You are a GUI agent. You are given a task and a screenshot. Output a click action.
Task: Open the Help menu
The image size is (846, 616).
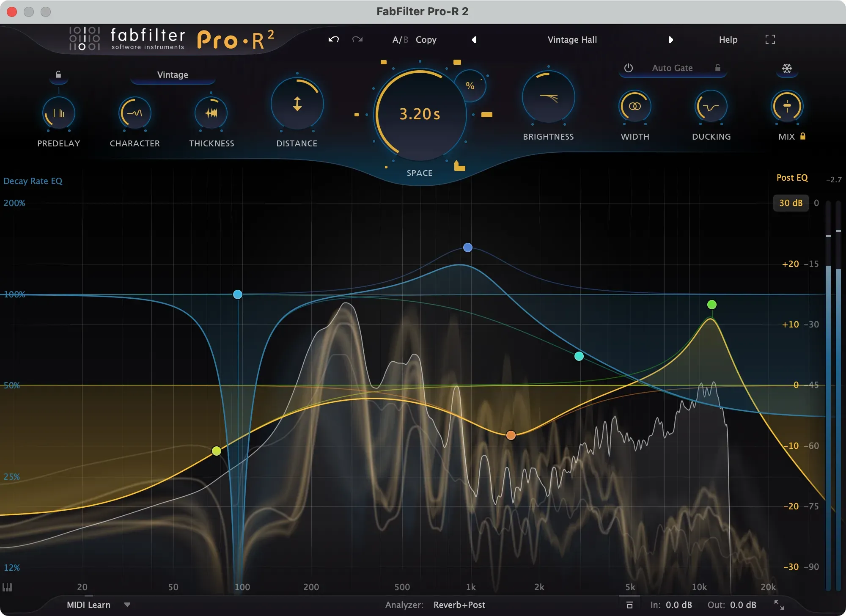coord(728,40)
